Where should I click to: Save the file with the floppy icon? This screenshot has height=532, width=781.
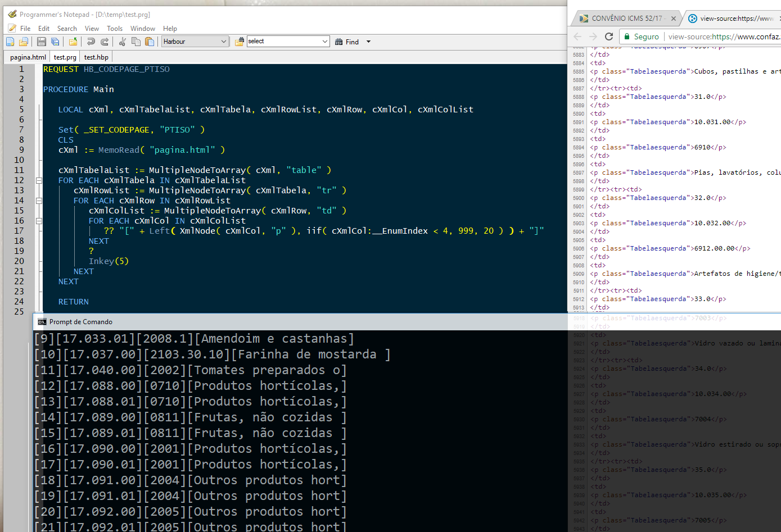pyautogui.click(x=42, y=42)
